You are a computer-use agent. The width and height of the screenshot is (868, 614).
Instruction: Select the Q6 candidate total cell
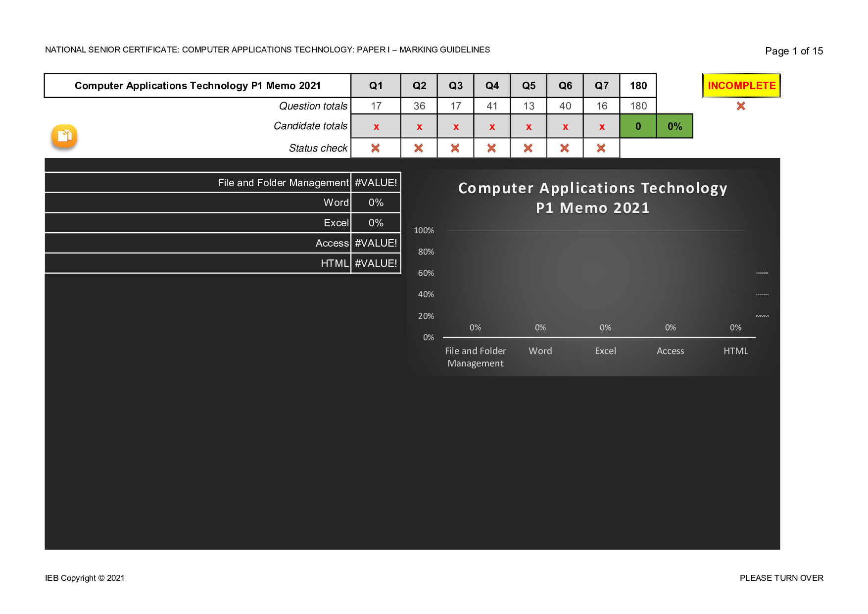point(565,126)
